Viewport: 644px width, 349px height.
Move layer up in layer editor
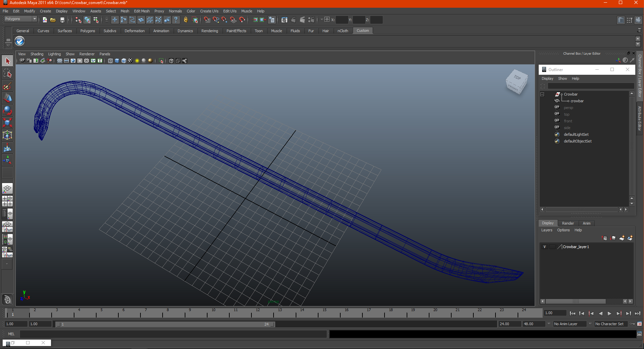click(605, 238)
